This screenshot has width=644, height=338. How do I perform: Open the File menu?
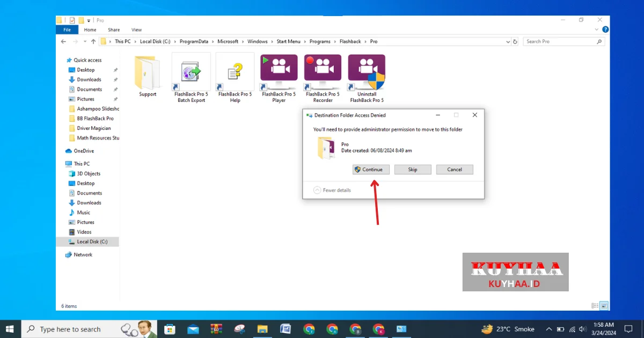67,30
